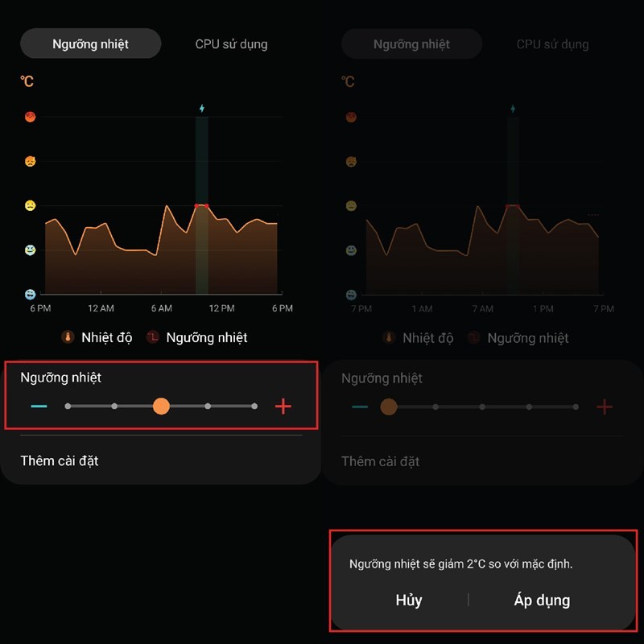This screenshot has height=644, width=644.
Task: Click the left Nhiệt độ thermometer legend icon
Action: point(68,337)
